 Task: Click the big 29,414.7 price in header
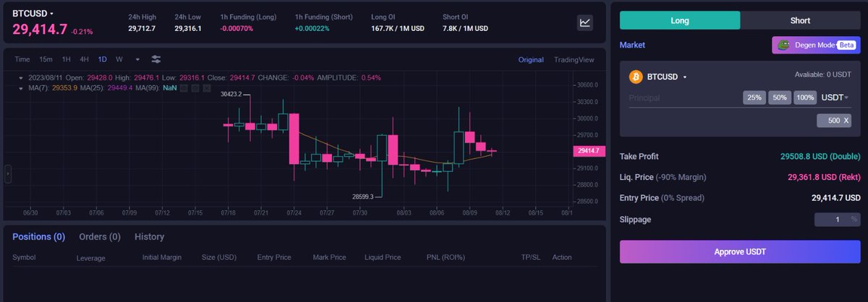(x=40, y=30)
